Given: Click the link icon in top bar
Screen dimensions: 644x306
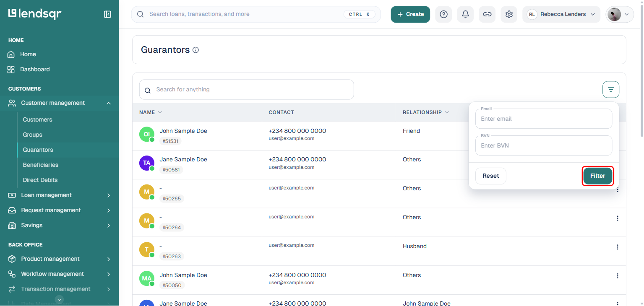Looking at the screenshot, I should [487, 14].
